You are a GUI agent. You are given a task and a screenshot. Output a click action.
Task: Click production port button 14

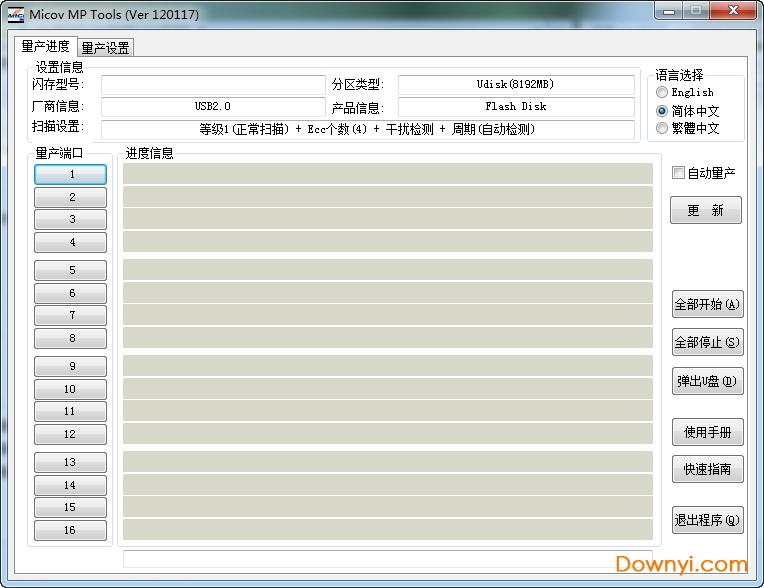[x=71, y=485]
